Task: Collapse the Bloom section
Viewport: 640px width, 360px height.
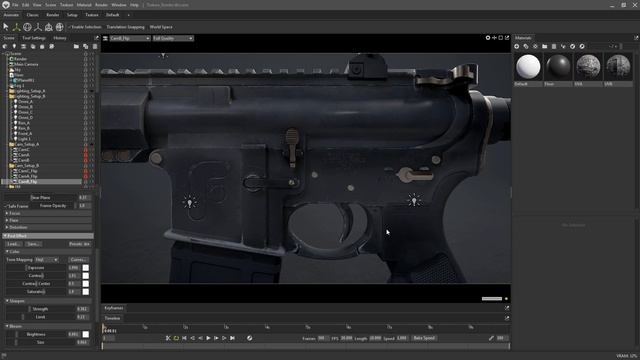Action: [x=48, y=326]
